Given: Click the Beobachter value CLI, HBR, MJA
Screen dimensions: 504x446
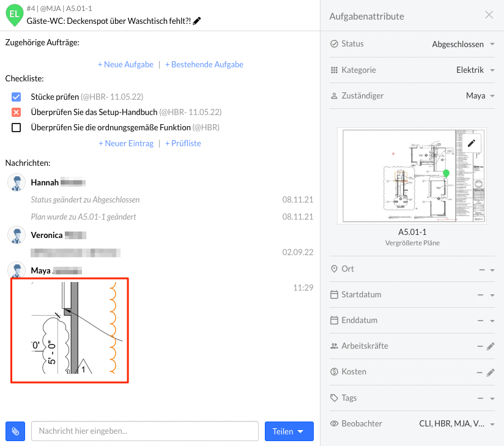Looking at the screenshot, I should 451,424.
